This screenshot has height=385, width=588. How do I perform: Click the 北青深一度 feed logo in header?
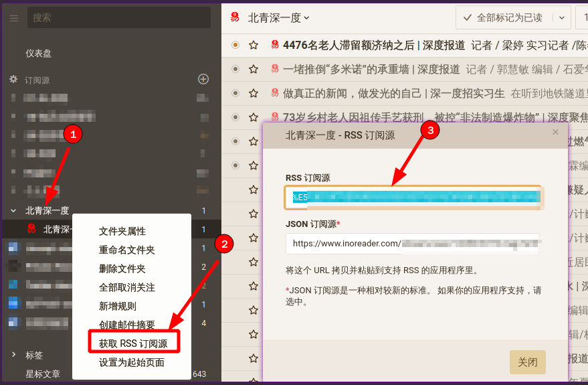[235, 17]
